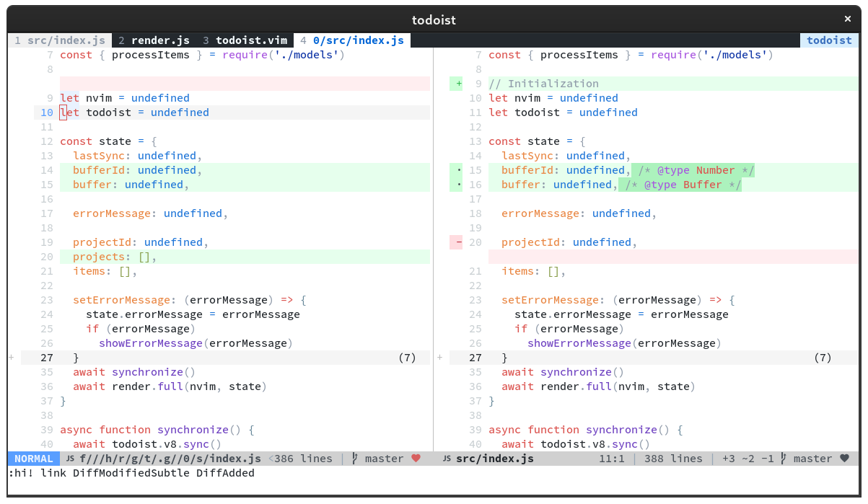Select tab 4 labeled 0/src/index.js
This screenshot has width=868, height=504.
pos(351,40)
